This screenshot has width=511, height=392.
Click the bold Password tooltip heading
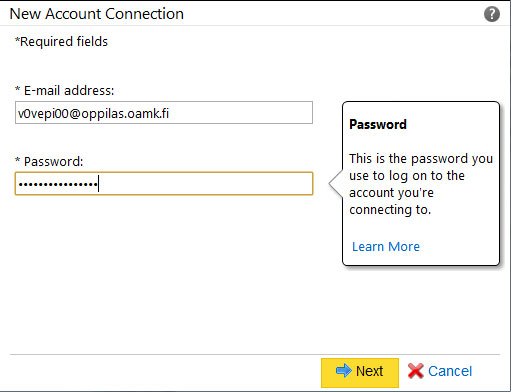coord(378,124)
